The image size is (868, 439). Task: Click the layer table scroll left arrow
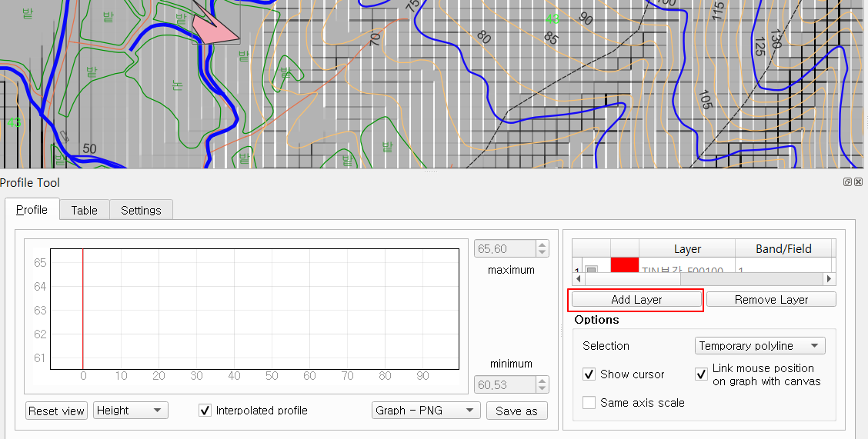pos(578,278)
